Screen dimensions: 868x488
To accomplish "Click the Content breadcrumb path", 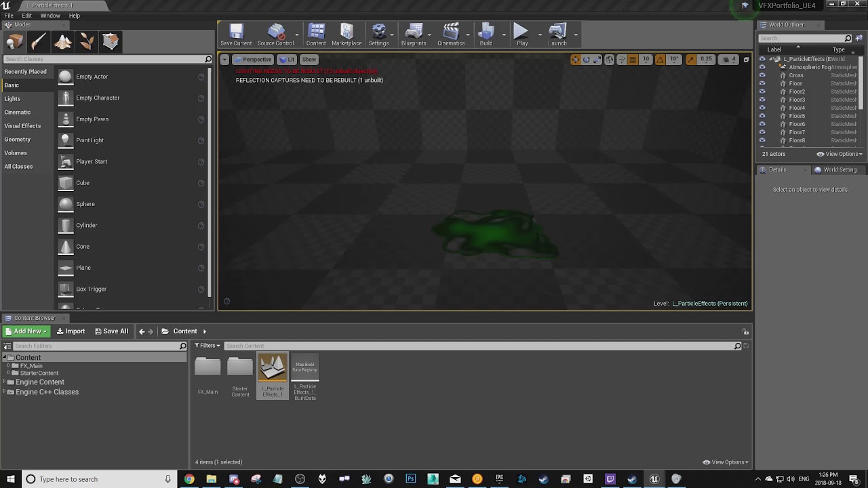I will click(185, 331).
